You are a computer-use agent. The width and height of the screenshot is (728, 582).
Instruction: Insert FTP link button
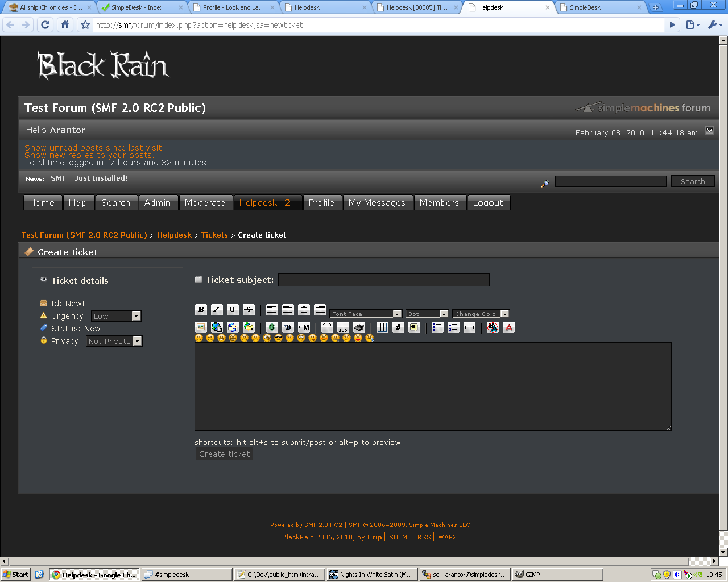tap(249, 327)
